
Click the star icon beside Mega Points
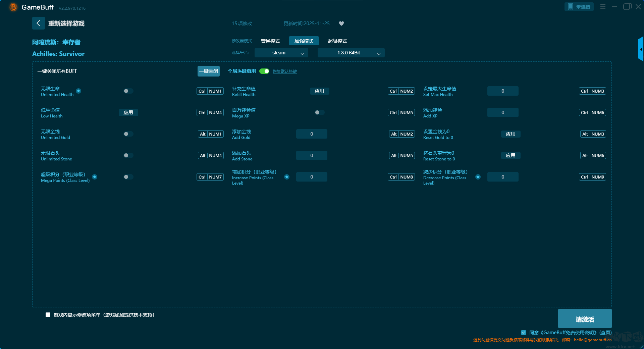[x=95, y=177]
